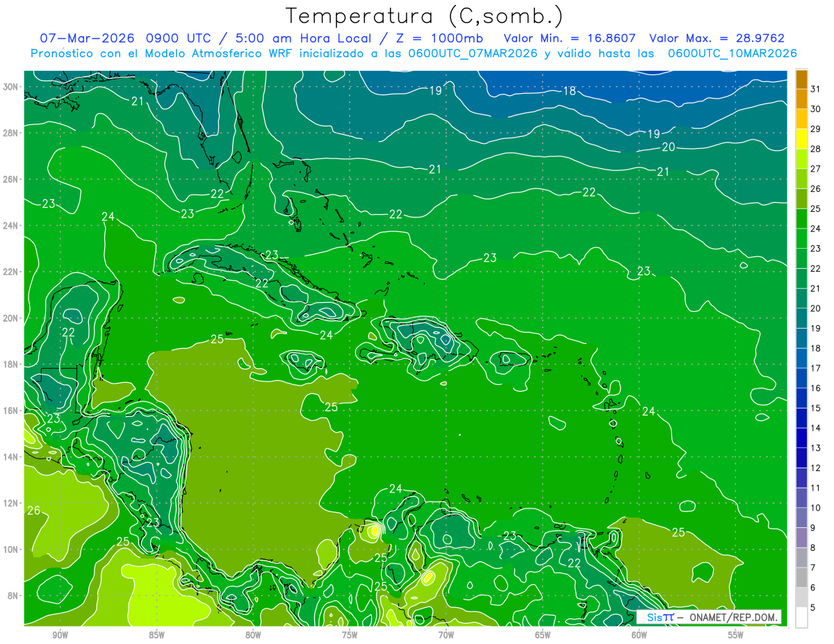Click the title "Temperatura (C,somb.)"
This screenshot has width=834, height=644.
point(425,16)
